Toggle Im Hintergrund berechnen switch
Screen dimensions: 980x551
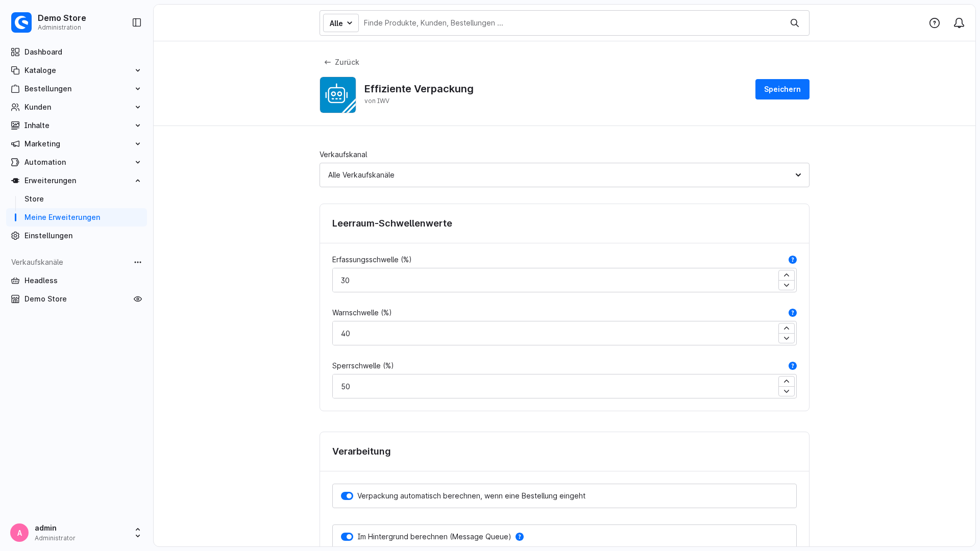click(347, 537)
